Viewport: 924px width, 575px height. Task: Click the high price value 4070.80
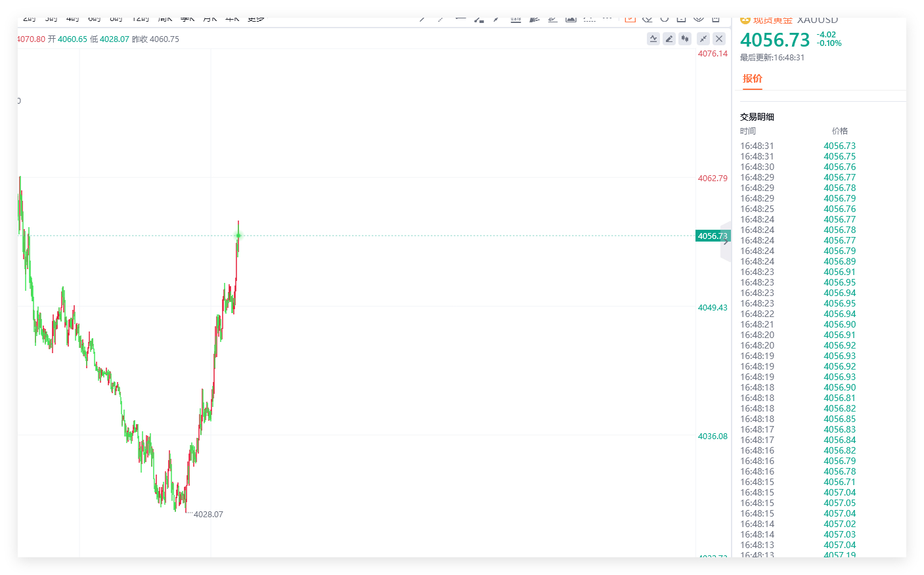32,39
